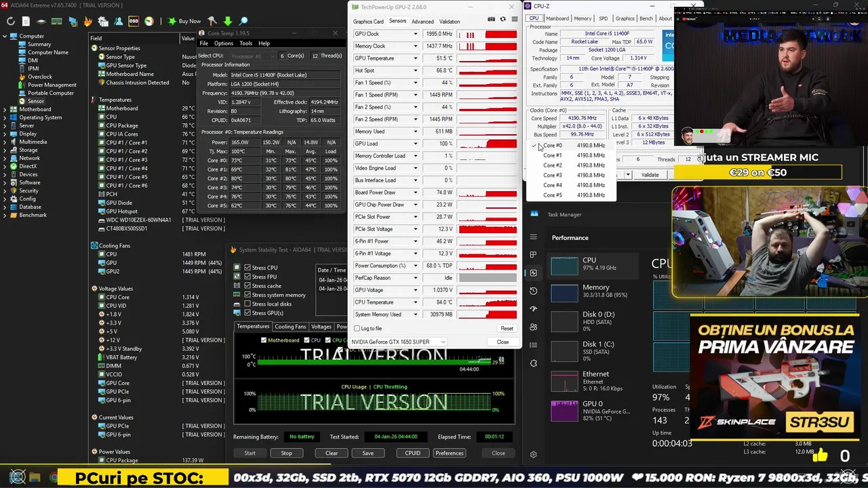Click CPU-Z Validate button
868x488 pixels.
point(650,175)
